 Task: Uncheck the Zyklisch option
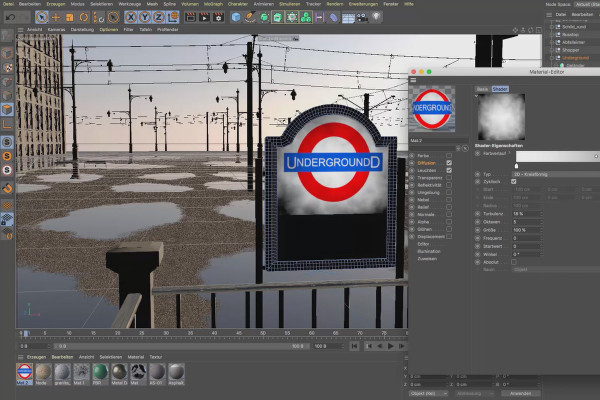click(514, 181)
